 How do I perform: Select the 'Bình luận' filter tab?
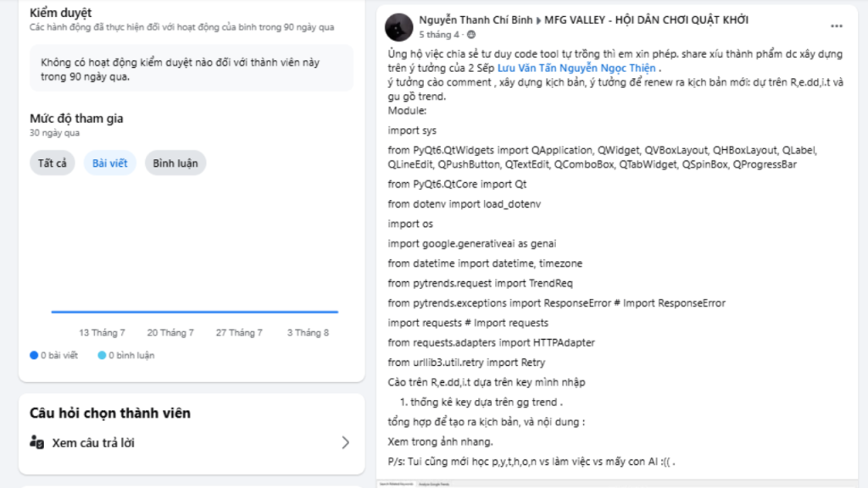coord(175,163)
